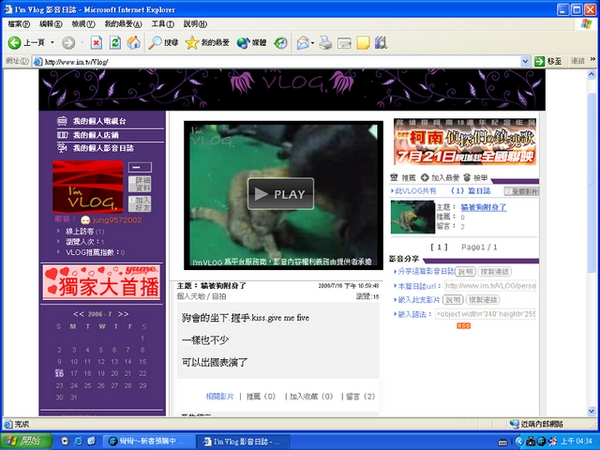Image resolution: width=600 pixels, height=450 pixels.
Task: Print the page with the printer icon
Action: point(326,42)
